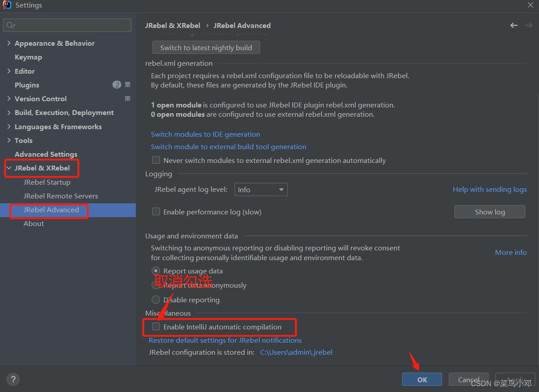Open the Plugins settings page
539x392 pixels.
tap(27, 85)
